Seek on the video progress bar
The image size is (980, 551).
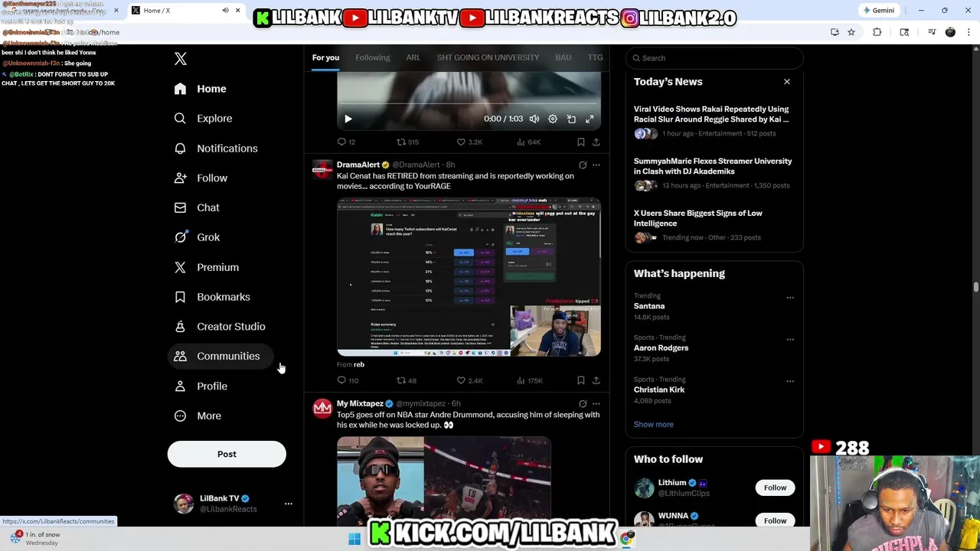point(469,102)
